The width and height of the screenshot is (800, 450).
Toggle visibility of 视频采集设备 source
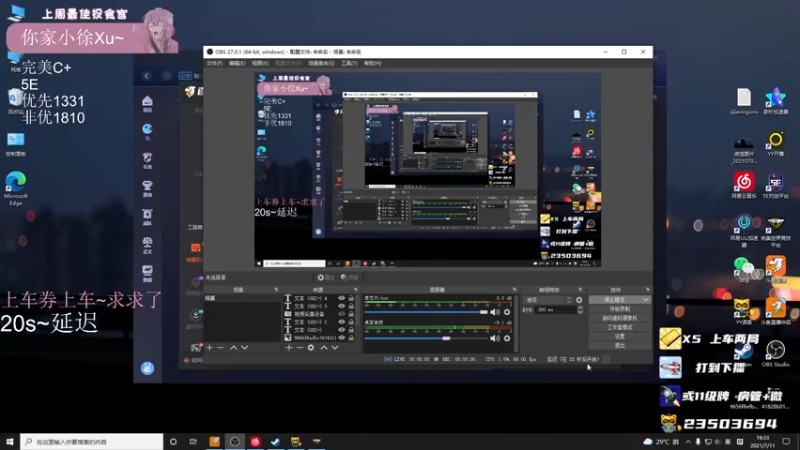click(x=342, y=314)
